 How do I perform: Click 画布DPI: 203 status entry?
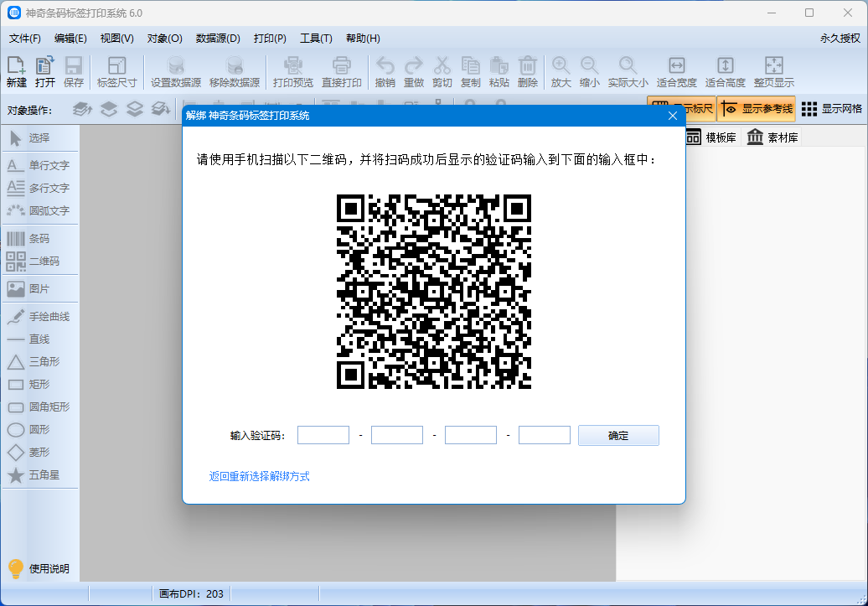point(191,593)
